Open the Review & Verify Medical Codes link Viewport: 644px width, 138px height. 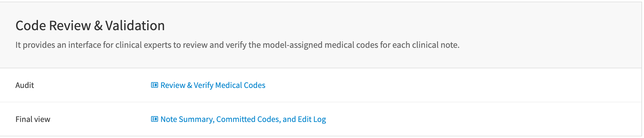pyautogui.click(x=213, y=85)
